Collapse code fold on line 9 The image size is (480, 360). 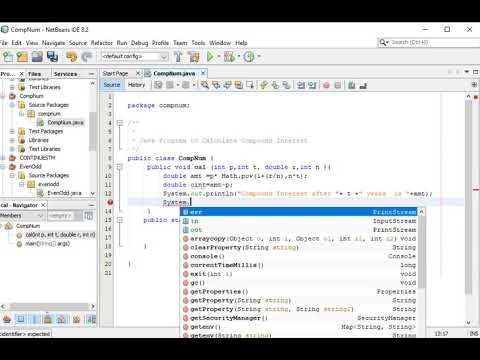click(120, 167)
